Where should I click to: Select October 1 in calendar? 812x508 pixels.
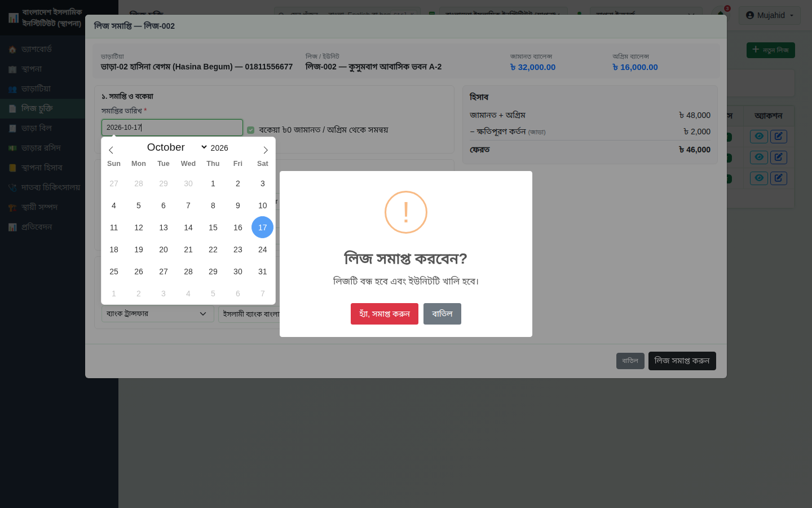click(x=213, y=183)
